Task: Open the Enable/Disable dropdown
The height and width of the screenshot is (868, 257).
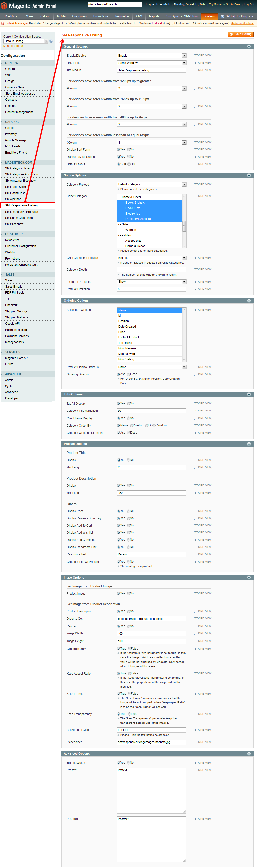Action: click(x=152, y=56)
